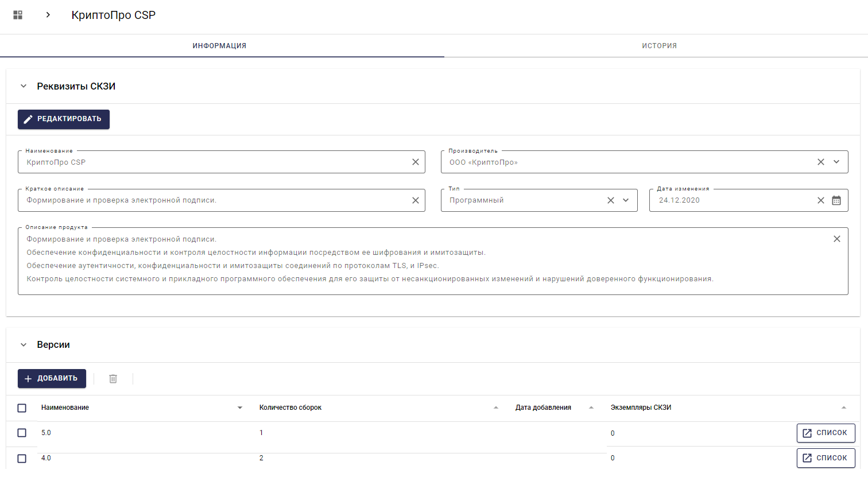Switch to the История tab

pos(659,46)
